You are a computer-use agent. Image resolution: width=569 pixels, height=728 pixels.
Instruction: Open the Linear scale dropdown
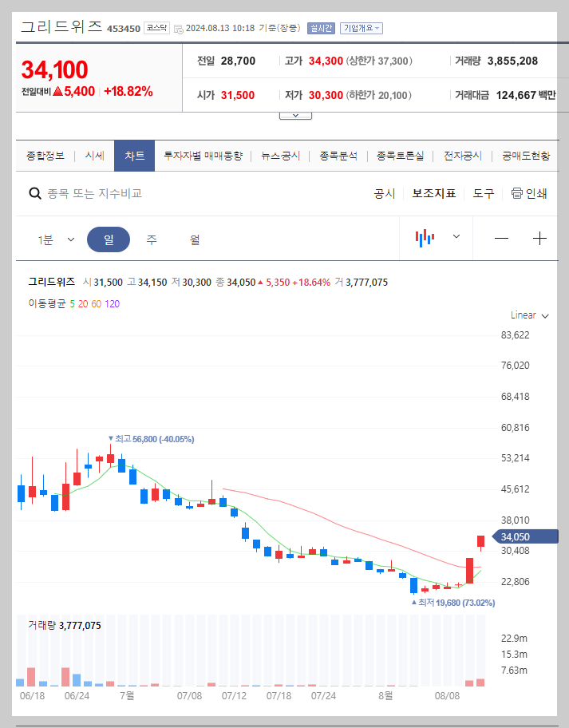pyautogui.click(x=528, y=315)
